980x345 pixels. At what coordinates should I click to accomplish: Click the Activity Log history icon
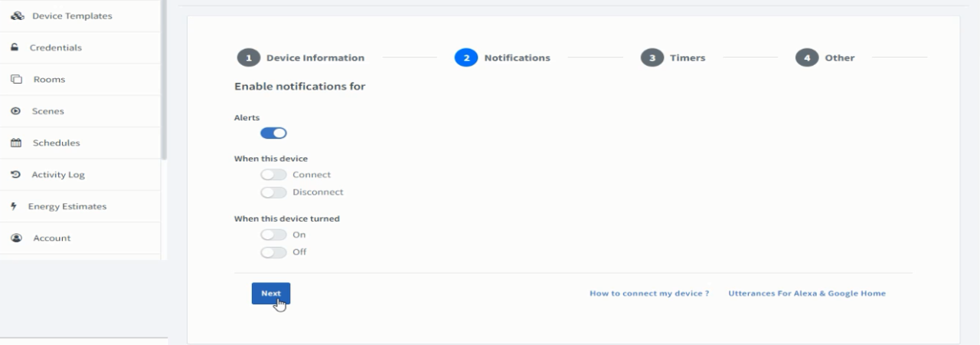pos(15,175)
